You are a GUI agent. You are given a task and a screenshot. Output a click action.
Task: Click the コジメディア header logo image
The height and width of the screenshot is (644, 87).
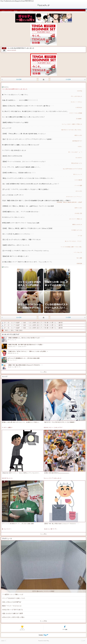coord(44,5)
